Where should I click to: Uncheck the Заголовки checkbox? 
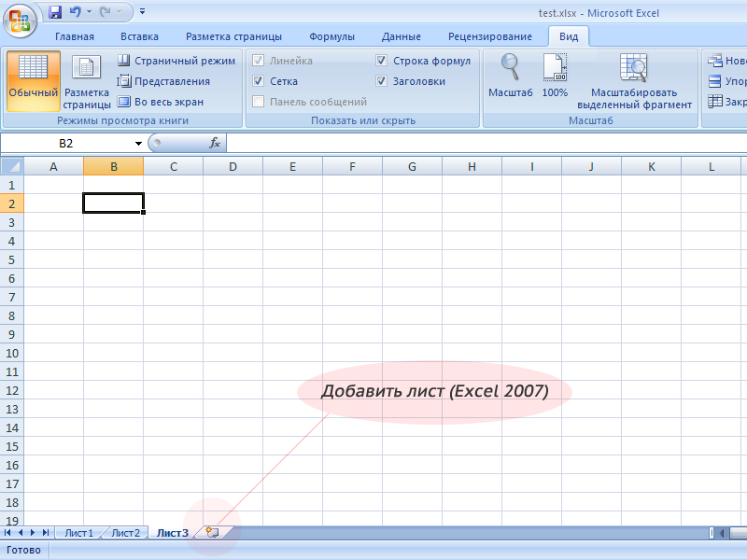381,81
